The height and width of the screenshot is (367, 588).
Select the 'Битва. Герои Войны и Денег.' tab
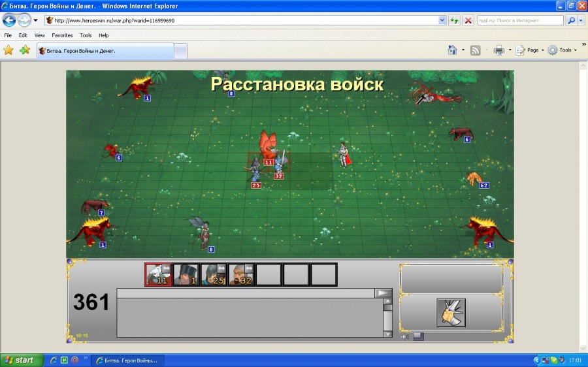[105, 51]
